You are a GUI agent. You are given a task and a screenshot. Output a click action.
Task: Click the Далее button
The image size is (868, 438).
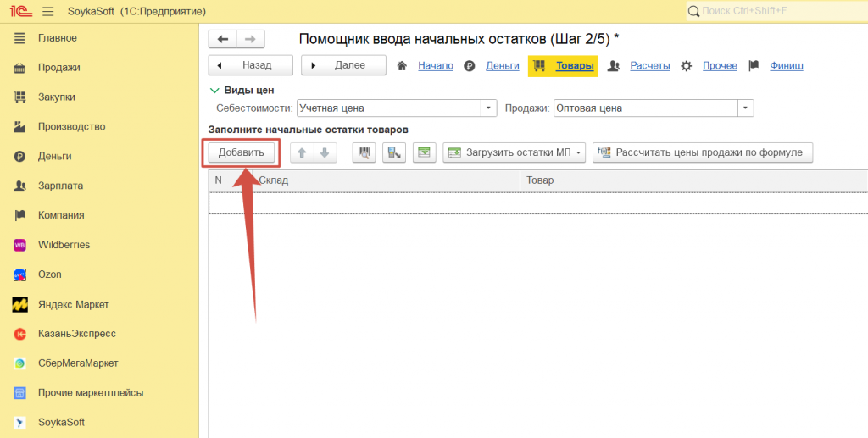343,65
